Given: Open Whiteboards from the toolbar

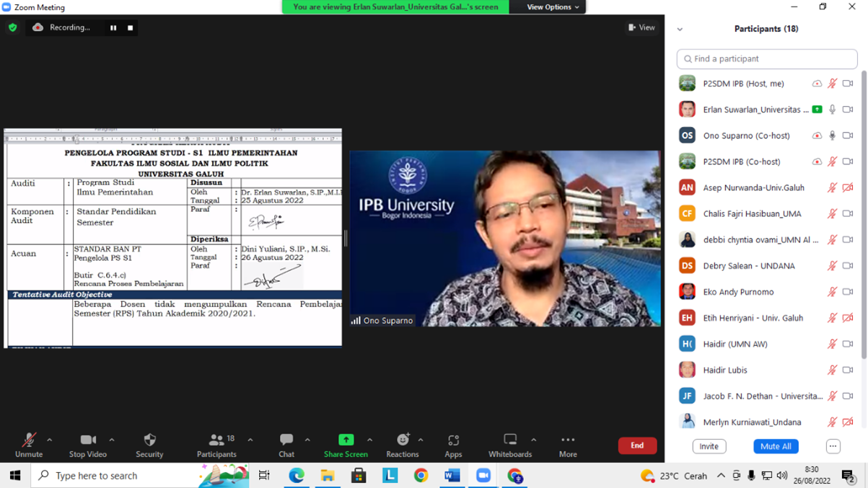Looking at the screenshot, I should click(509, 444).
